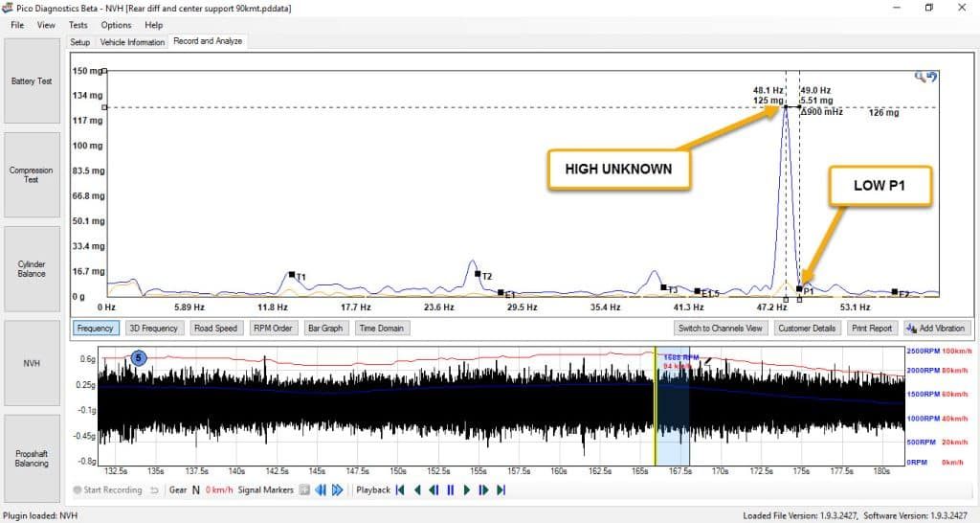
Task: Open the Cylinder Balance module
Action: coord(32,269)
